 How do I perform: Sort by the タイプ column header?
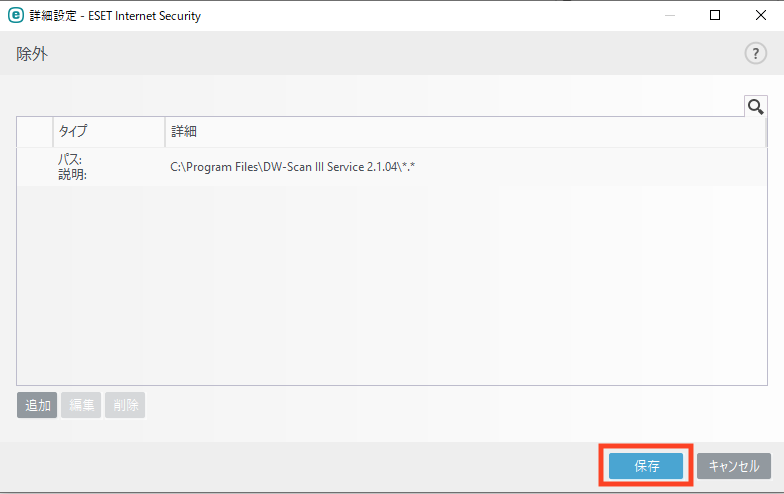[108, 132]
